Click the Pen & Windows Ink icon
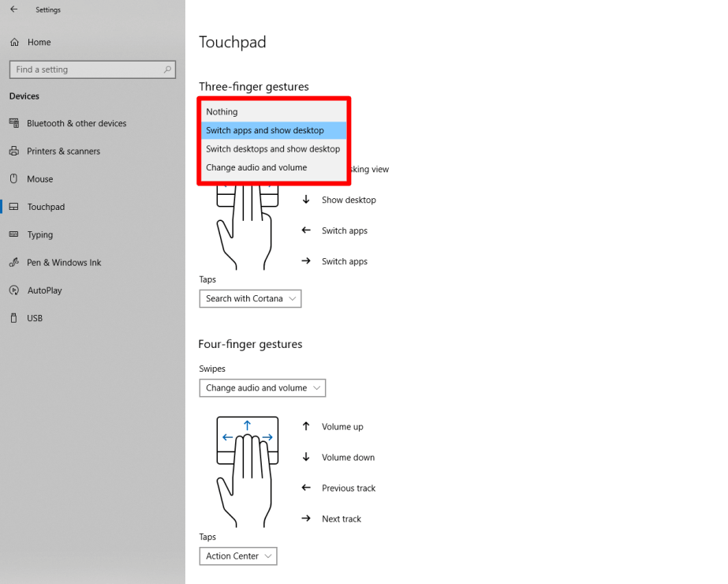 point(14,263)
